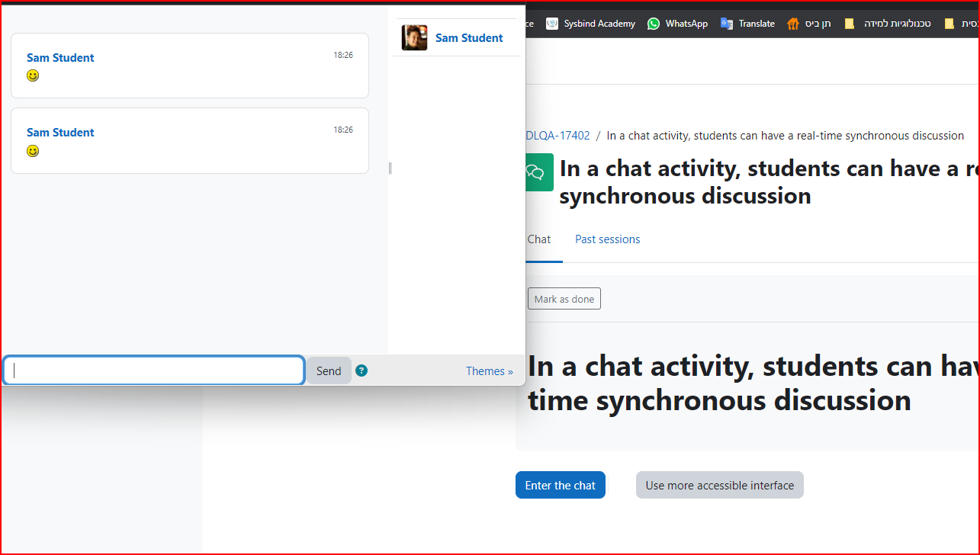Screen dimensions: 980x555
Task: Open the WhatsApp bookmark
Action: pos(678,24)
